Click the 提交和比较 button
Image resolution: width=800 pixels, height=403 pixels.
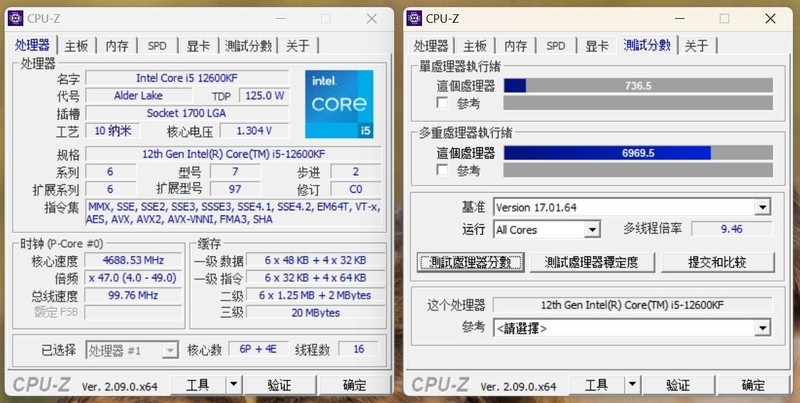click(718, 262)
